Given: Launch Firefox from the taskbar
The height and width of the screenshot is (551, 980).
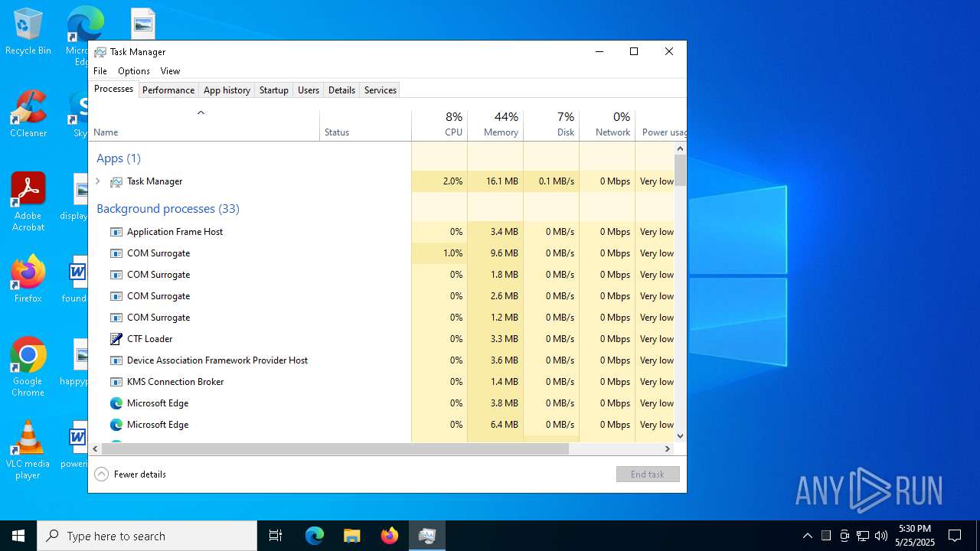Looking at the screenshot, I should click(390, 536).
